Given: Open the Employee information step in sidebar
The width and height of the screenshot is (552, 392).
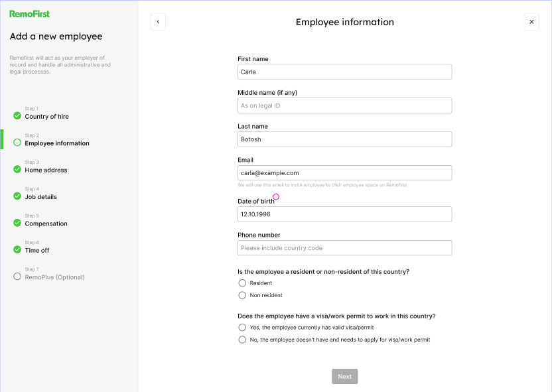Looking at the screenshot, I should (57, 143).
